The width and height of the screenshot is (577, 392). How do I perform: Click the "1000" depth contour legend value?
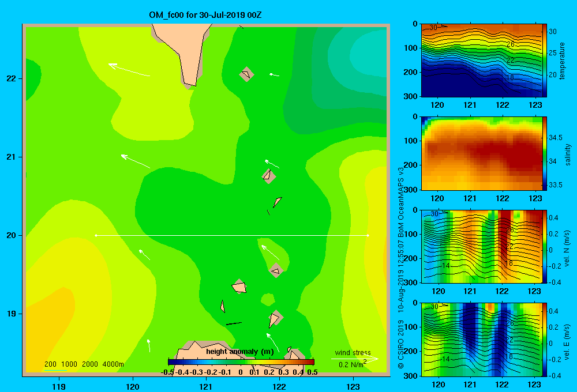pyautogui.click(x=69, y=364)
